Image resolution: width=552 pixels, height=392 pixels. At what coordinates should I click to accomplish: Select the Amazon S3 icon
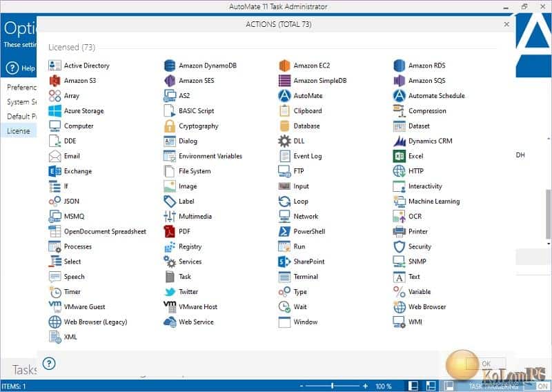coord(55,81)
